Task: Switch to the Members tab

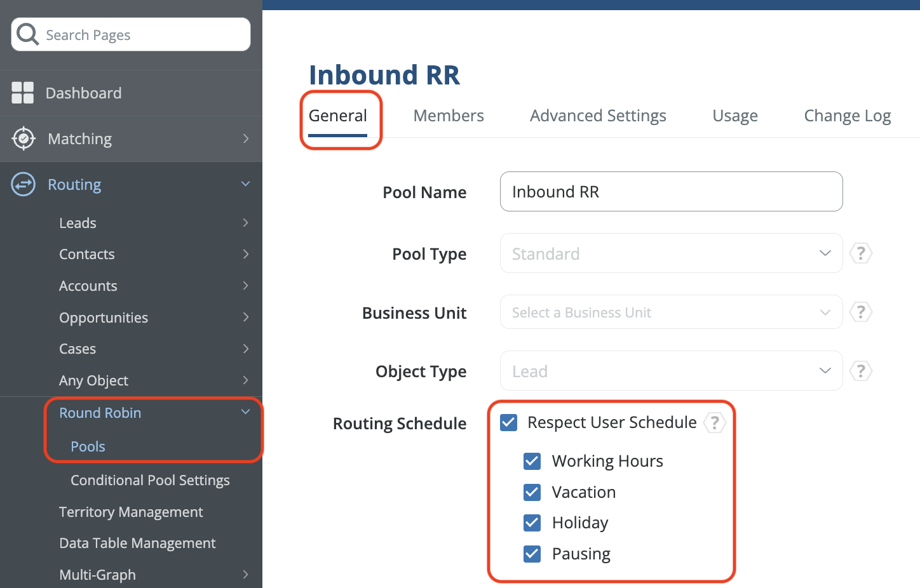Action: pyautogui.click(x=449, y=116)
